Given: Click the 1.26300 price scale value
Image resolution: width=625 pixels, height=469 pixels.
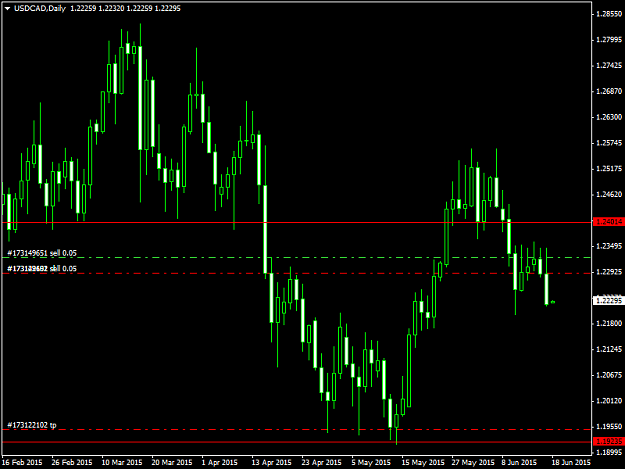Looking at the screenshot, I should click(609, 117).
